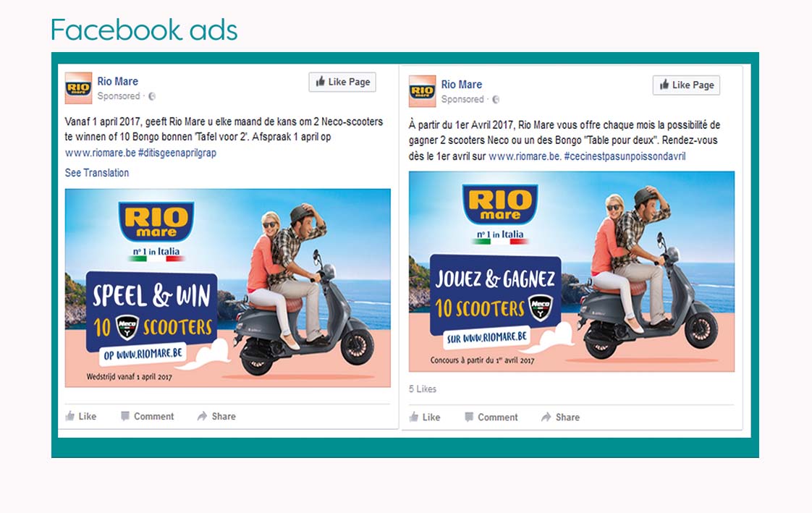Image resolution: width=812 pixels, height=513 pixels.
Task: Like the French Rio Mare post
Action: click(425, 417)
